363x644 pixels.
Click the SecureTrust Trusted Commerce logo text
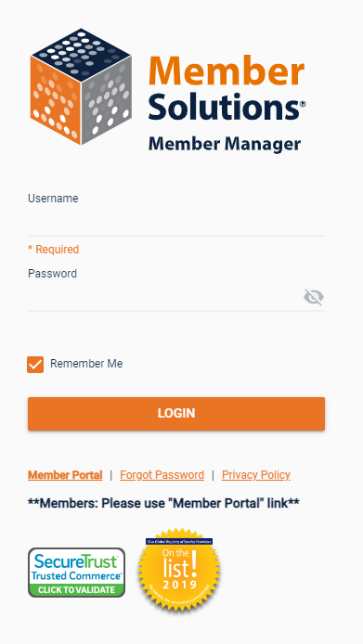(76, 567)
